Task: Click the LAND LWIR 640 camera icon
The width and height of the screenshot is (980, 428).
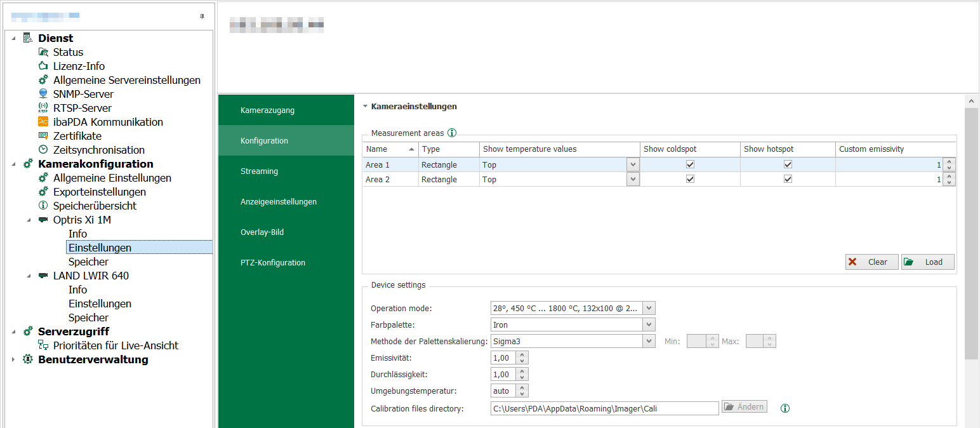Action: point(43,276)
